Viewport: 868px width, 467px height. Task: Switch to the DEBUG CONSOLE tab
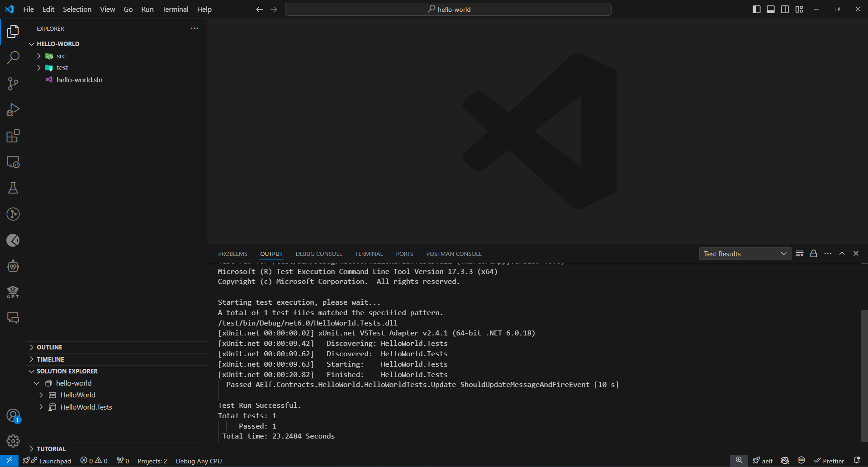[x=319, y=254]
